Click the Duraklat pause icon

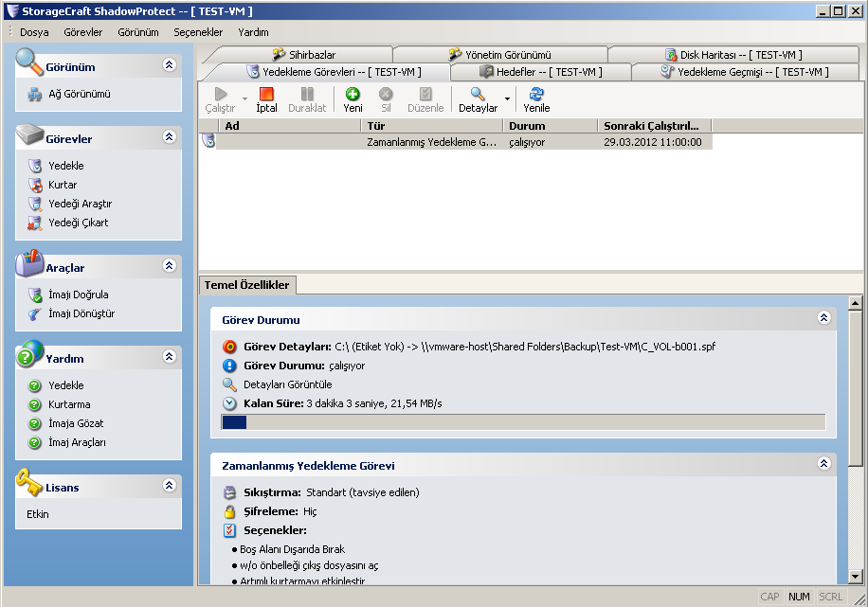click(307, 94)
